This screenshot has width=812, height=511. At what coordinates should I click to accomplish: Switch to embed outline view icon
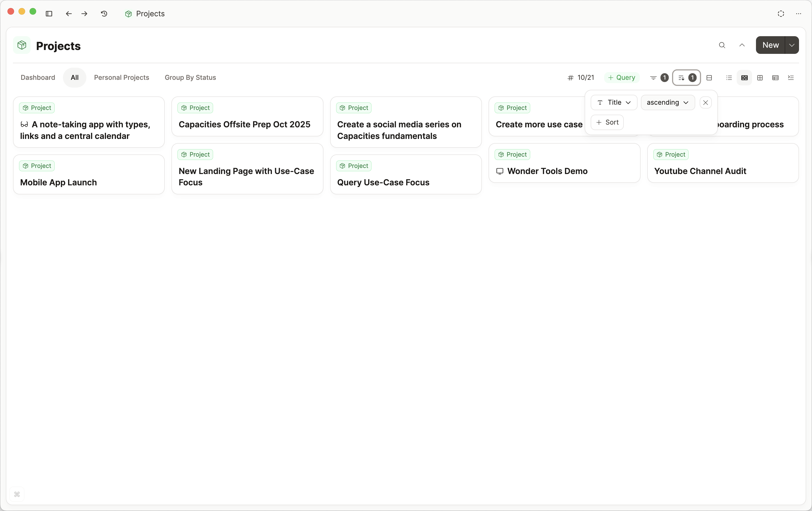point(791,78)
